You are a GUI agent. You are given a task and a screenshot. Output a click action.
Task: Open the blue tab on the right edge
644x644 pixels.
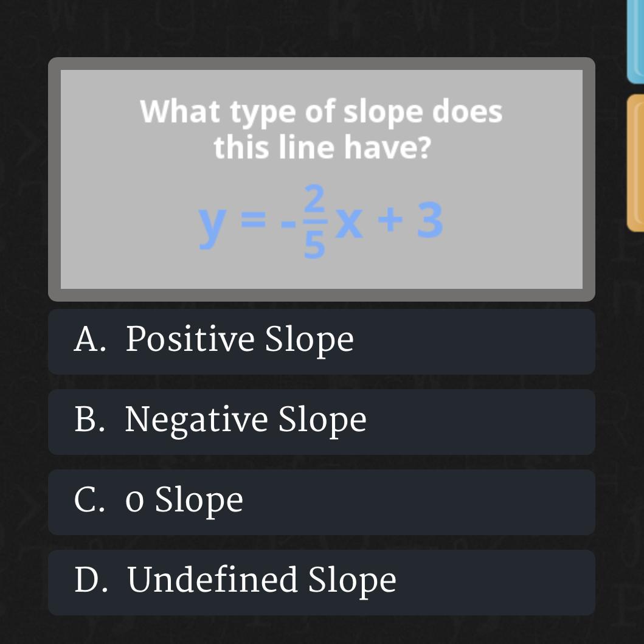635,41
